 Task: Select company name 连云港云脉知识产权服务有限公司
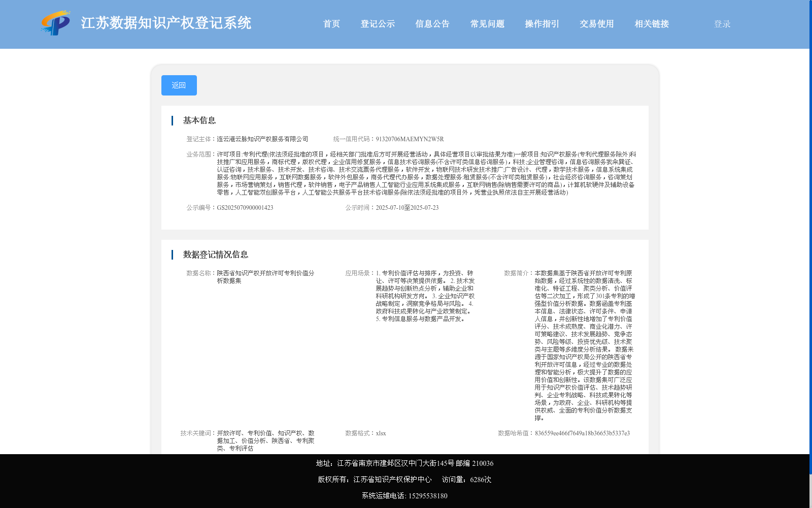click(x=262, y=139)
